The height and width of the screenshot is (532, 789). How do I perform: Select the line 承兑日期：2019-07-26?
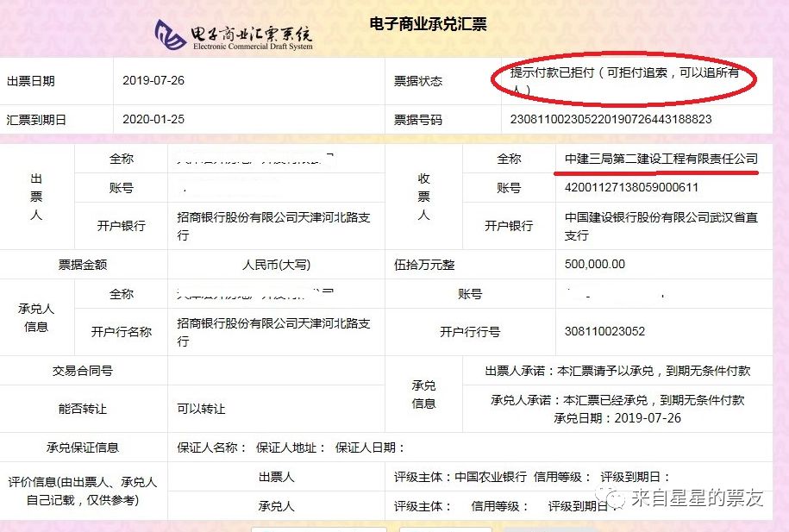coord(617,418)
